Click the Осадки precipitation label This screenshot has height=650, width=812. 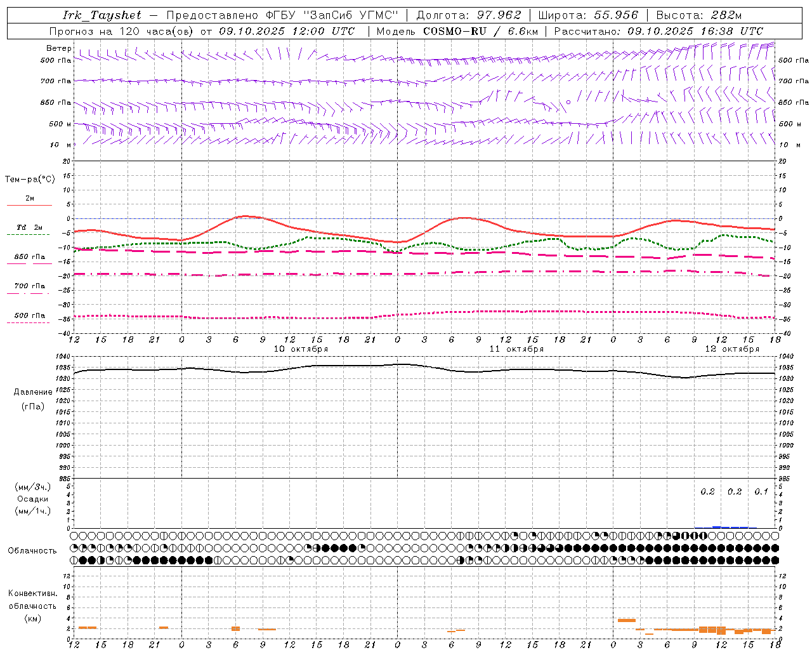coord(32,499)
